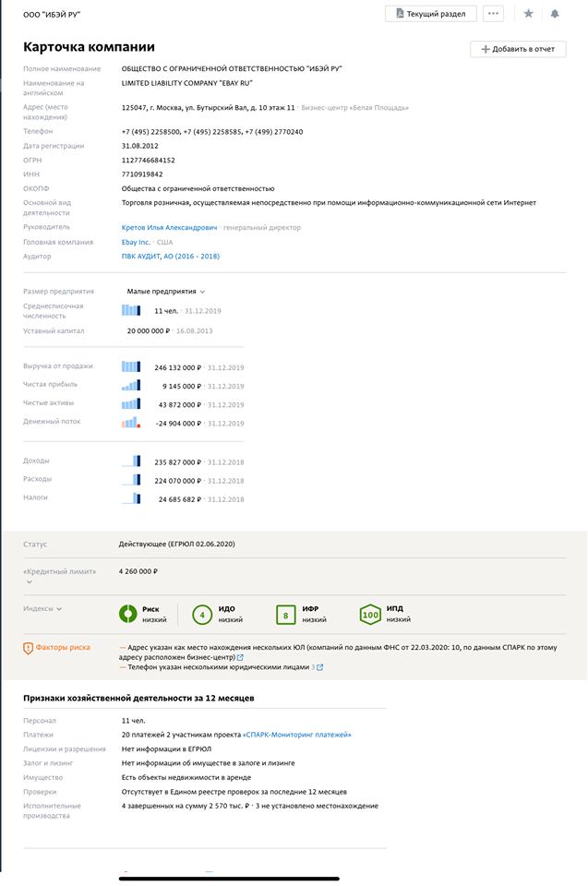Click the star favorite icon
The width and height of the screenshot is (588, 886).
[x=528, y=14]
